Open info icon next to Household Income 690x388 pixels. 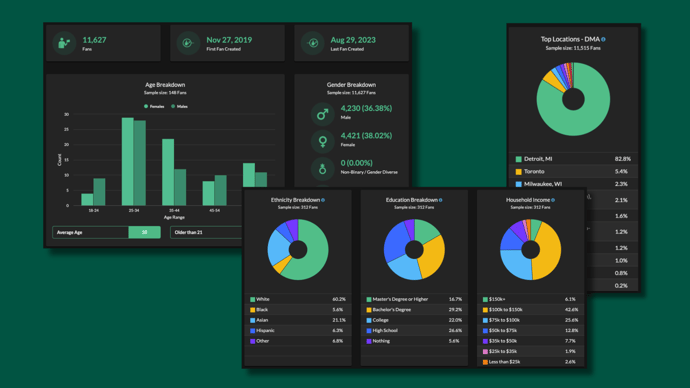(553, 200)
